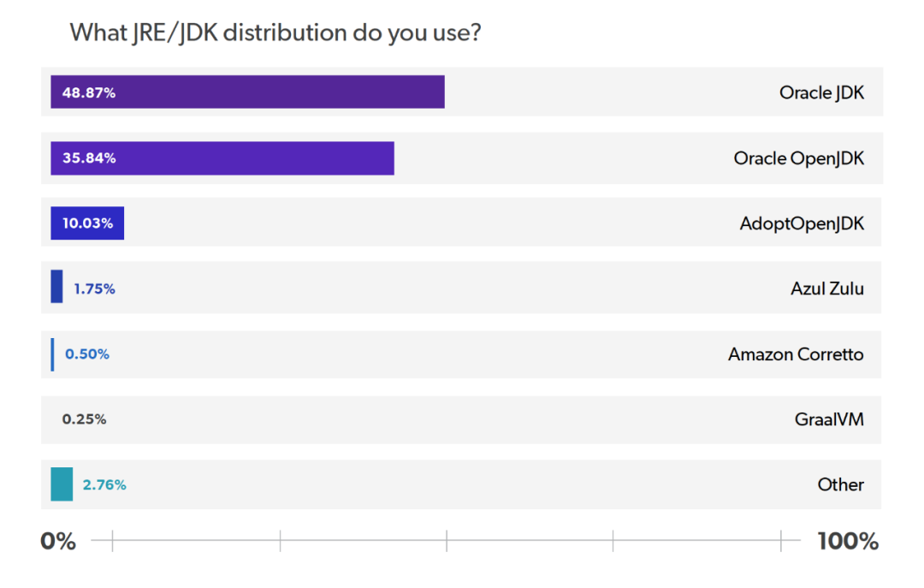Click the 35.84% value label
The height and width of the screenshot is (588, 924).
[x=89, y=158]
